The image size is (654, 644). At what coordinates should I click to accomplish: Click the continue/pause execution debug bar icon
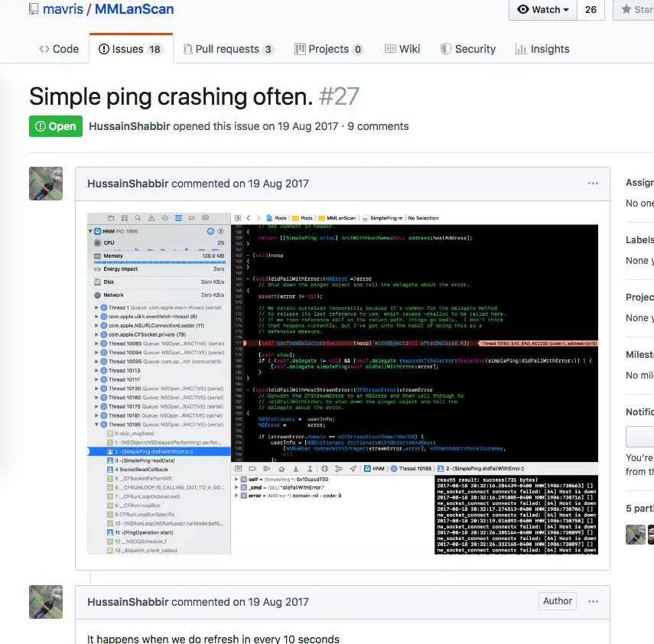point(266,468)
